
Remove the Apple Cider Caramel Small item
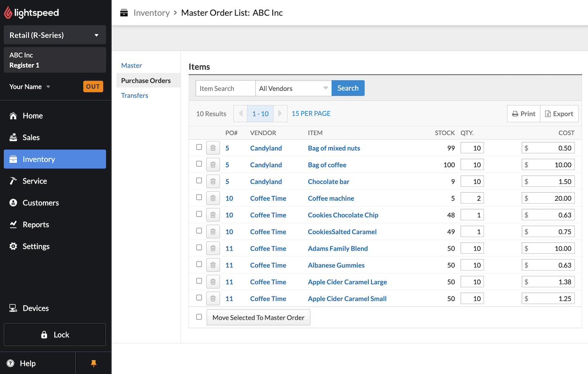213,299
